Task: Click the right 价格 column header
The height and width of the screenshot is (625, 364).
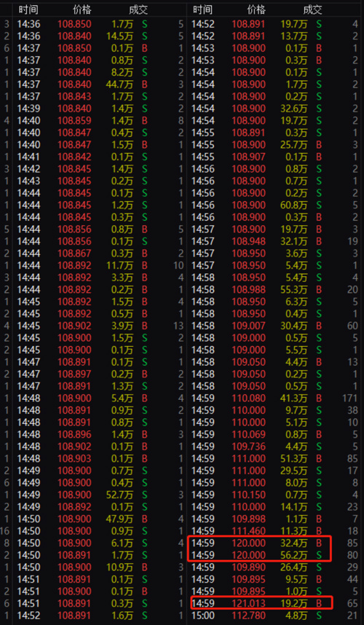Action: [x=256, y=9]
